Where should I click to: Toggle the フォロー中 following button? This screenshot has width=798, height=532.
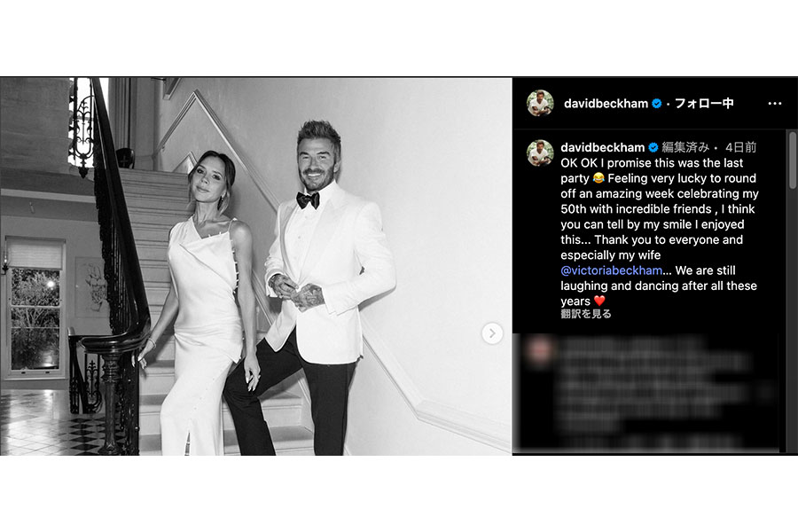704,104
